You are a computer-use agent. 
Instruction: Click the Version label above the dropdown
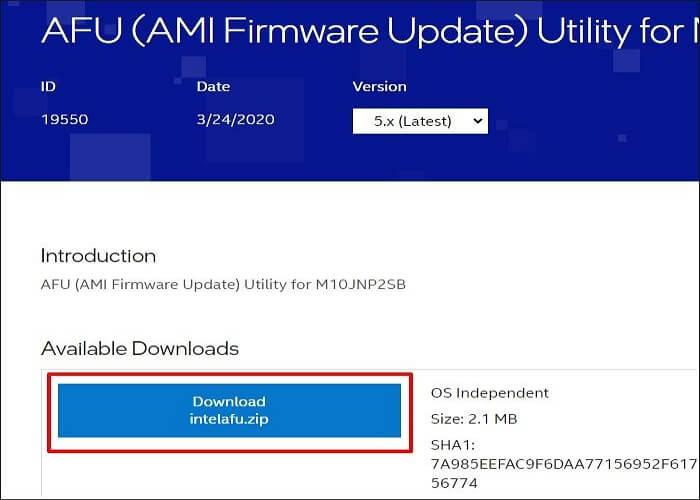point(379,87)
